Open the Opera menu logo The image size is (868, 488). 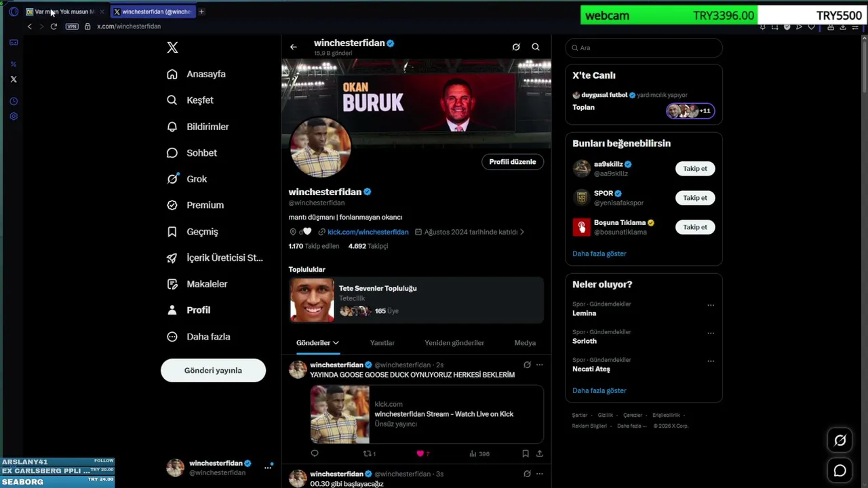pos(14,12)
